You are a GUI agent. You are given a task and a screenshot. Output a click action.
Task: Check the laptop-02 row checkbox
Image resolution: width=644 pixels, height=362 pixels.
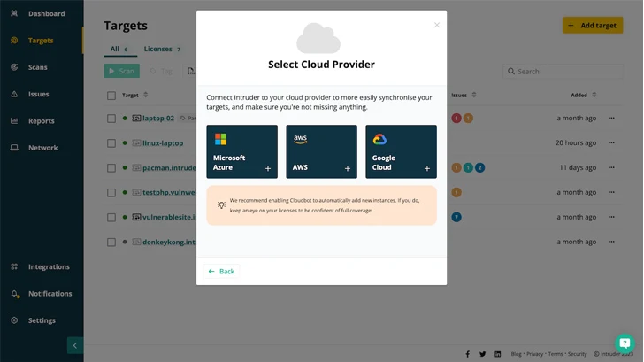coord(111,119)
